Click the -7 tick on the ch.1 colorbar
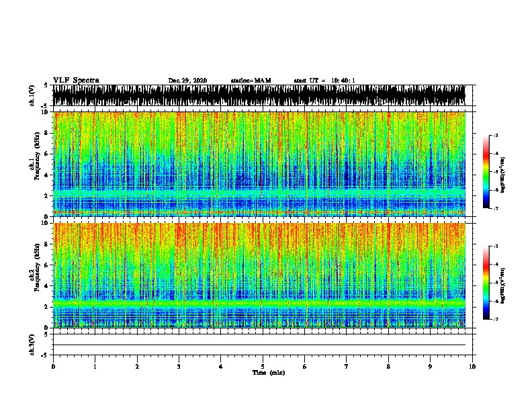 496,208
